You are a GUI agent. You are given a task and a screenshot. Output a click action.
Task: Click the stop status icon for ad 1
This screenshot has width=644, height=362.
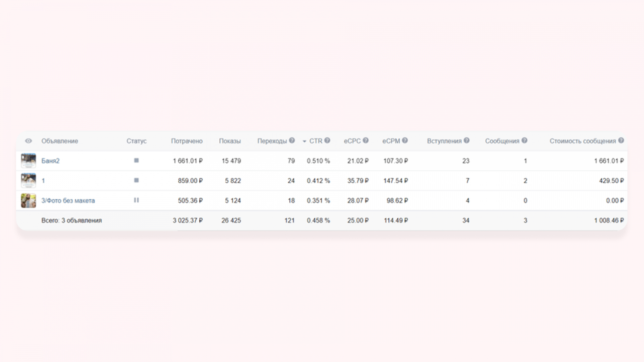(x=136, y=180)
